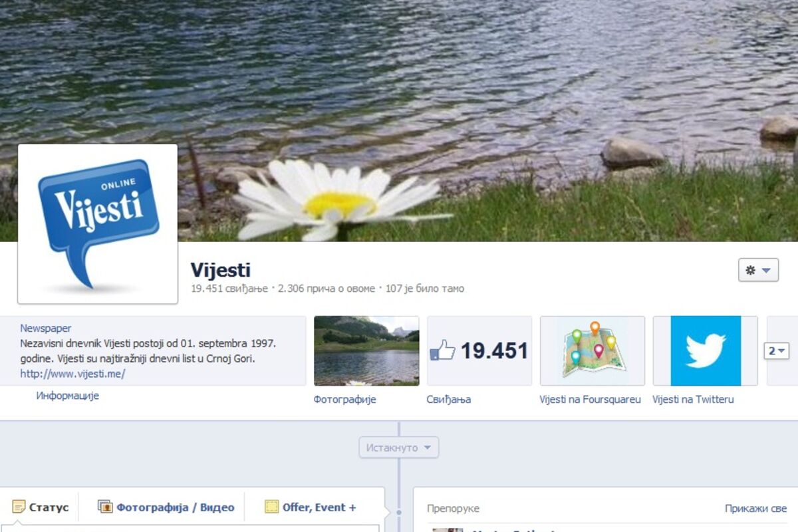Select the Фотографија / Видео tab
Screen dimensions: 798x532
pos(175,507)
